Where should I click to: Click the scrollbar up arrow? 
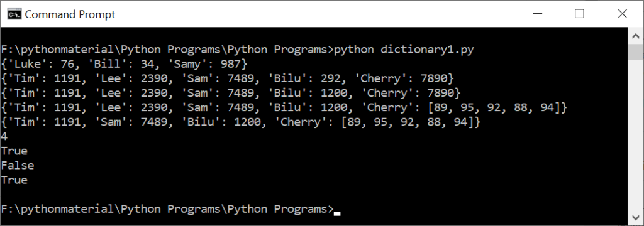tap(635, 36)
